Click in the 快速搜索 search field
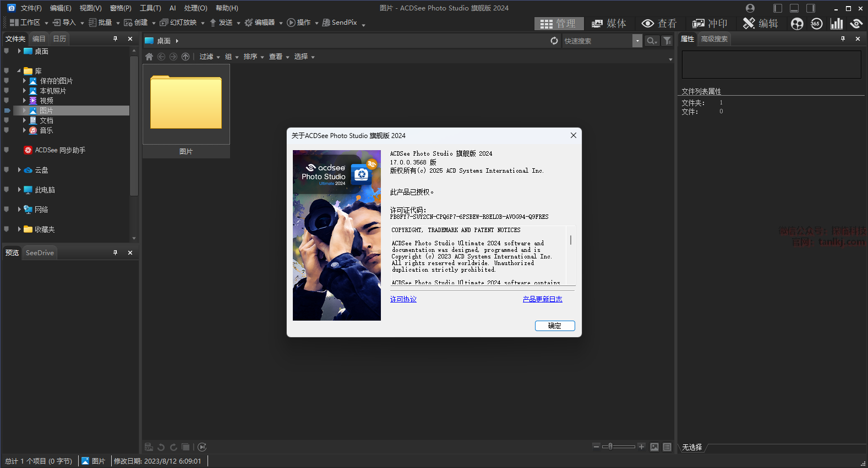 coord(597,41)
